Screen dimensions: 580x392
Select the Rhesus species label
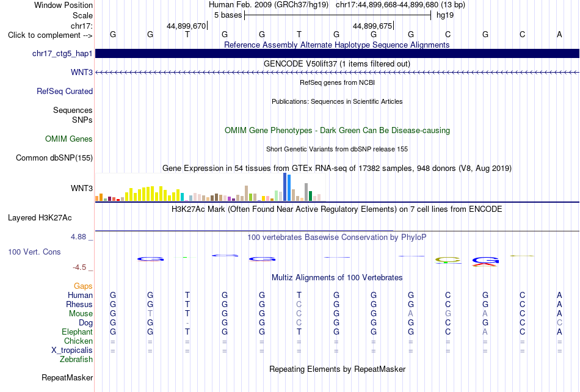79,304
